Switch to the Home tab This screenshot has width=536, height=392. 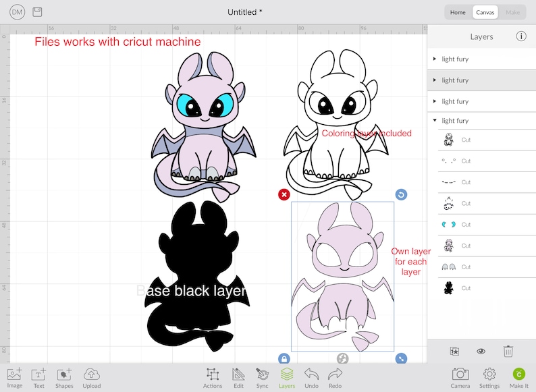click(458, 12)
